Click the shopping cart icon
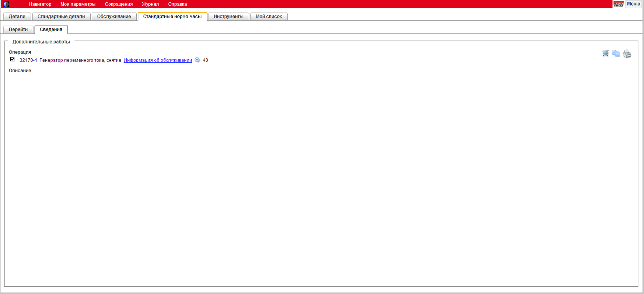Screen dimensions: 644x294 [x=605, y=53]
